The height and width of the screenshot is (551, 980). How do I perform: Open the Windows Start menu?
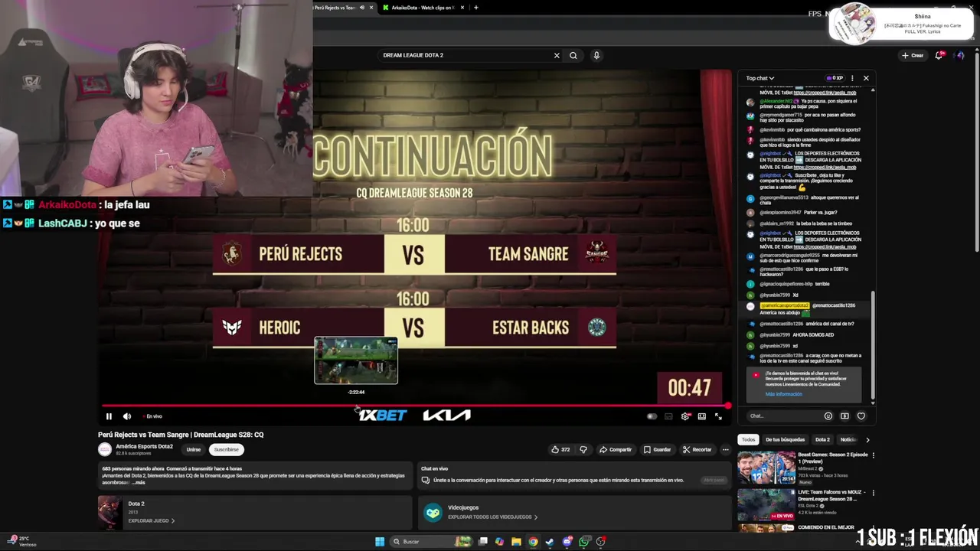(380, 542)
